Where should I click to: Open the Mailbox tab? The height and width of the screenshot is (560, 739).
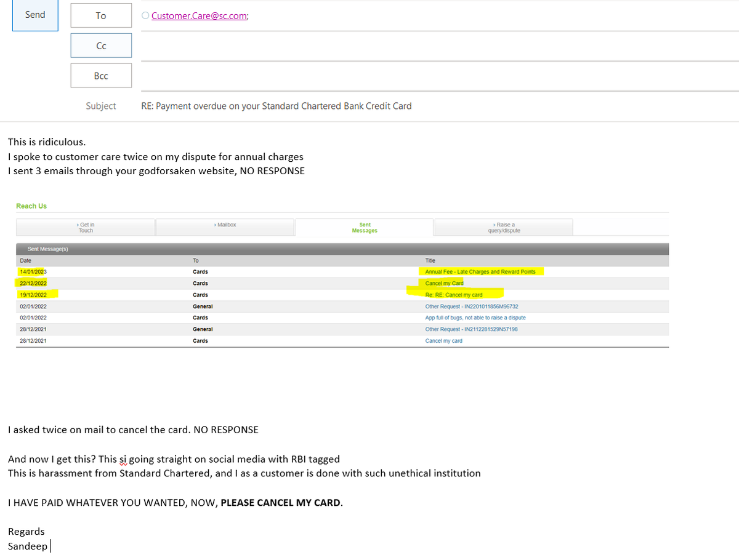[x=225, y=227]
